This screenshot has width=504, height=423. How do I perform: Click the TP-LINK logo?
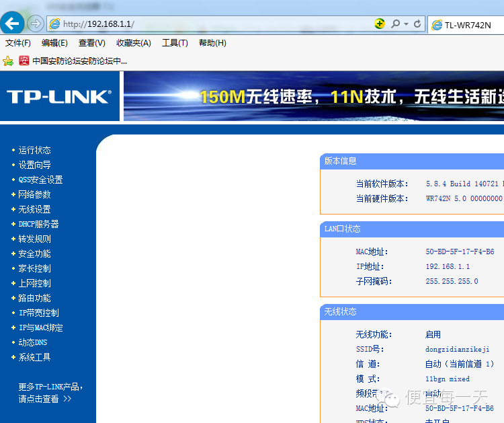(59, 96)
